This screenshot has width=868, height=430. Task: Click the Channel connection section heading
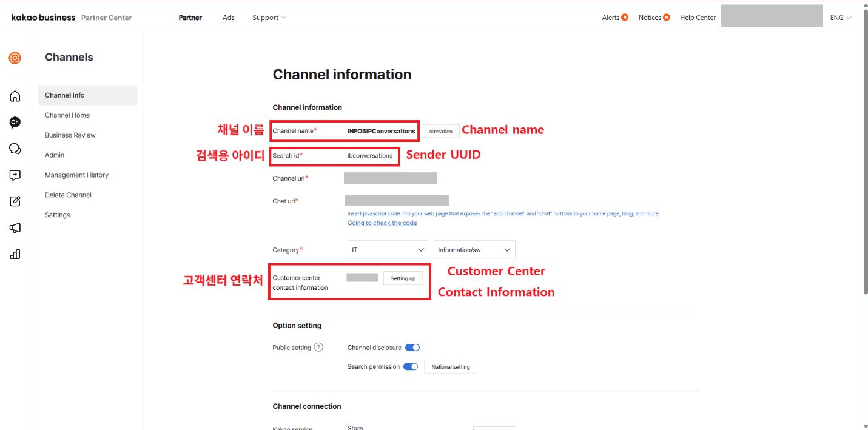(307, 406)
